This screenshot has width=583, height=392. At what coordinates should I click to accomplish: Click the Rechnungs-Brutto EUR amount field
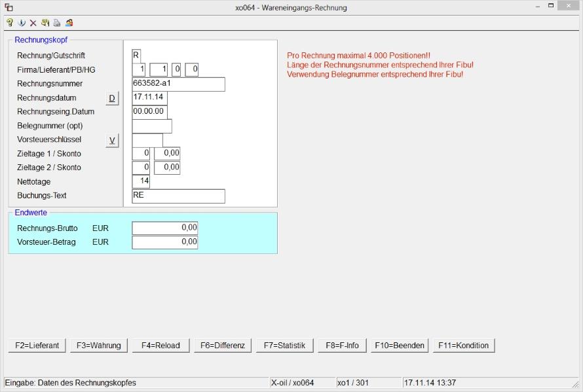164,228
